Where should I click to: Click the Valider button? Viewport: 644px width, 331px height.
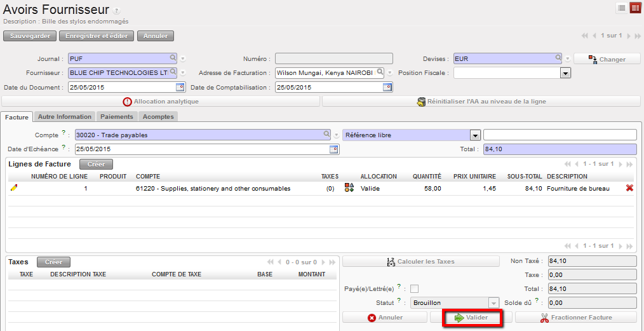472,318
